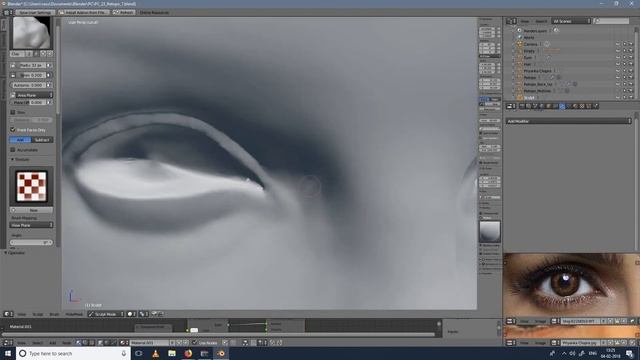
Task: Select World in the outliner
Action: click(529, 37)
